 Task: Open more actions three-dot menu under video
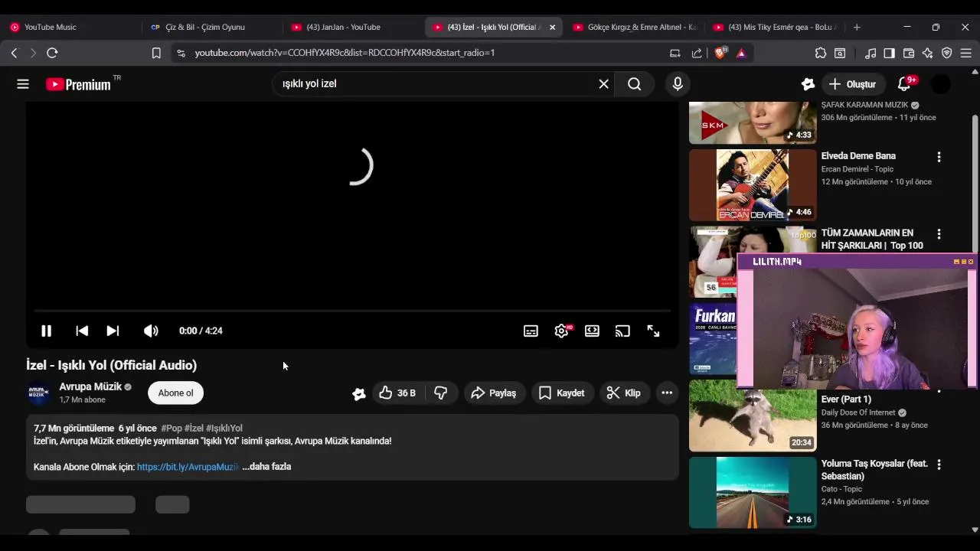pyautogui.click(x=667, y=393)
